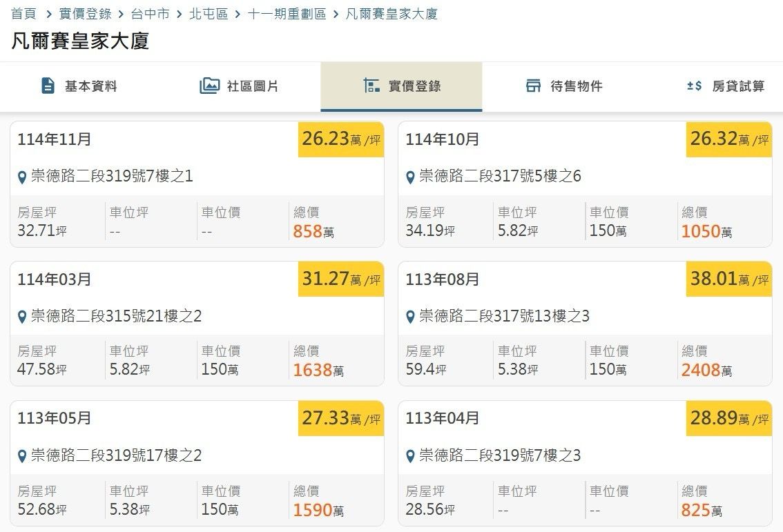Open 十一期重劃區 breadcrumb link

pos(287,14)
